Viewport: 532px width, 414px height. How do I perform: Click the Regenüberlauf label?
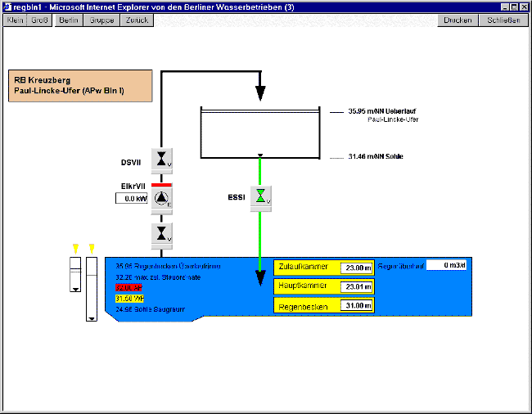point(401,267)
